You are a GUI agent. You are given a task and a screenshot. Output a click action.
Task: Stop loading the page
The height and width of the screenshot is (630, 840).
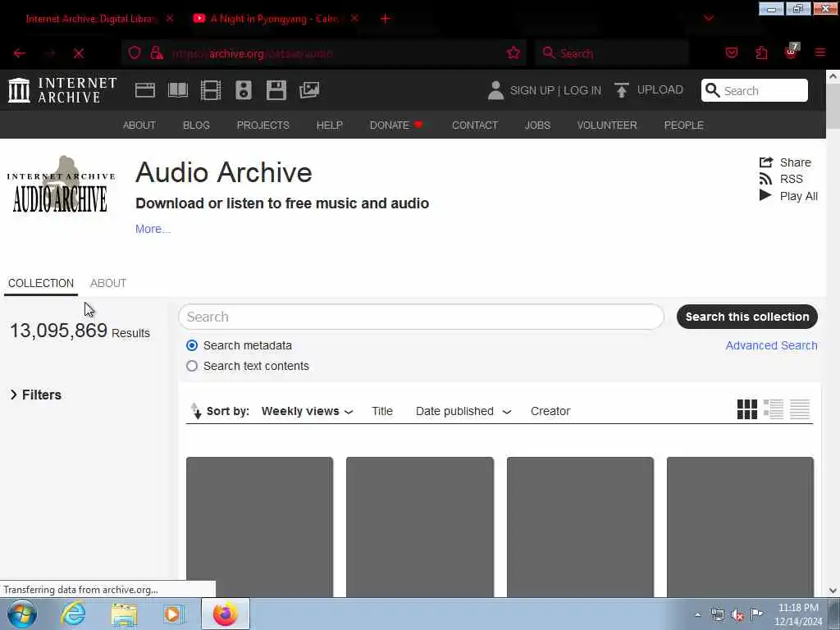79,53
